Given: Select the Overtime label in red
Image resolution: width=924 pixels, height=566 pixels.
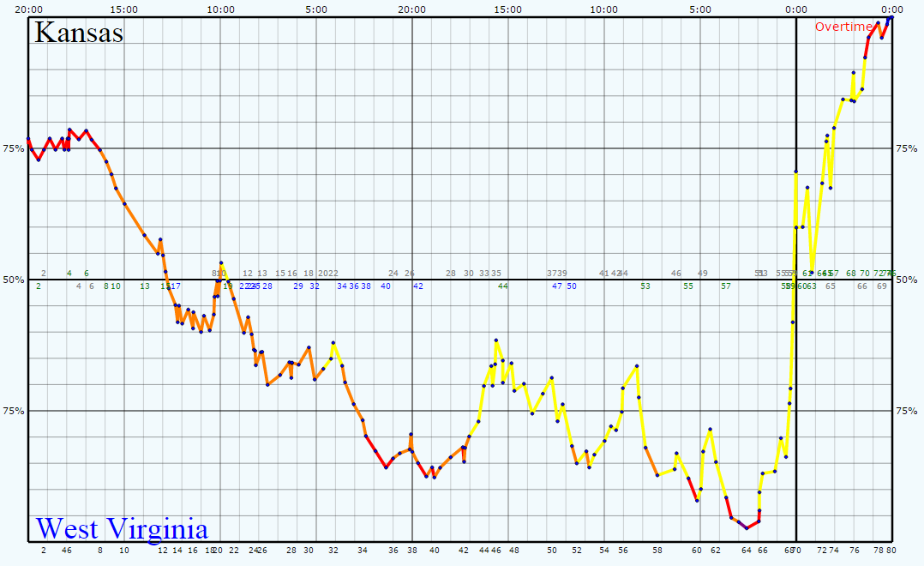Looking at the screenshot, I should 845,27.
